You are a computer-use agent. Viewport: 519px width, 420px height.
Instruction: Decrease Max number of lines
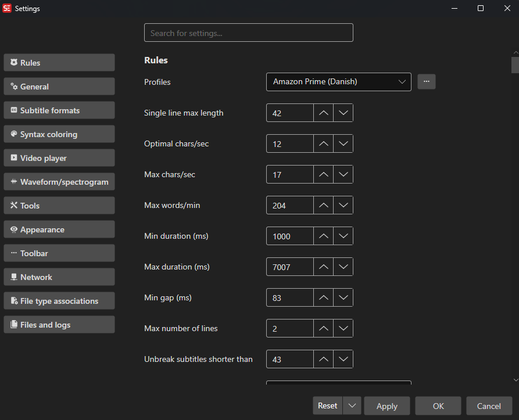coord(343,328)
